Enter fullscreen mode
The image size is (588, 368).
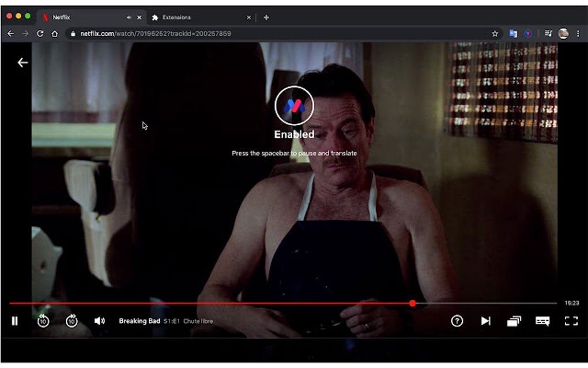coord(571,321)
